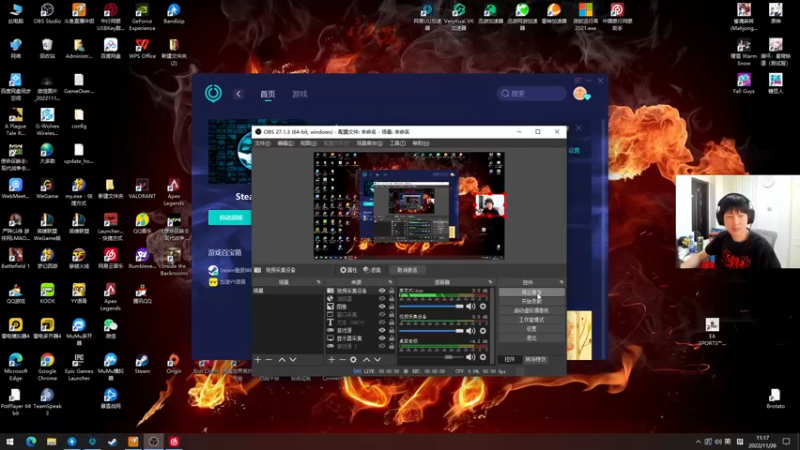The height and width of the screenshot is (450, 800).
Task: Remove source with the Sources minus icon
Action: coord(342,360)
